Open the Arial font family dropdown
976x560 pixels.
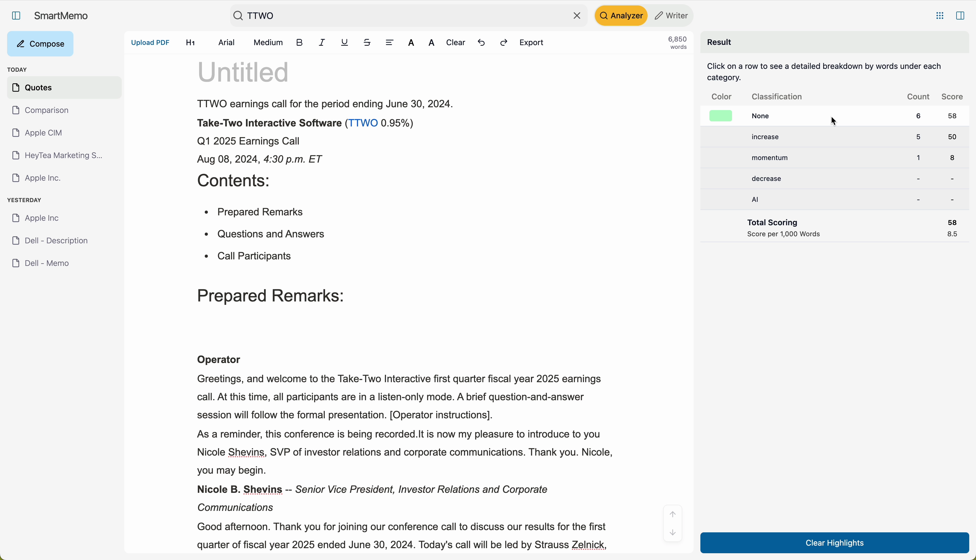[x=226, y=43]
